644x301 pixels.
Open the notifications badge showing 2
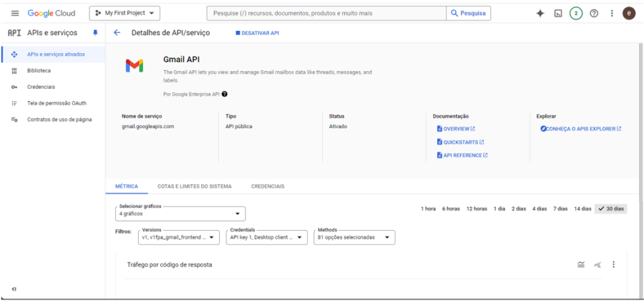tap(576, 14)
